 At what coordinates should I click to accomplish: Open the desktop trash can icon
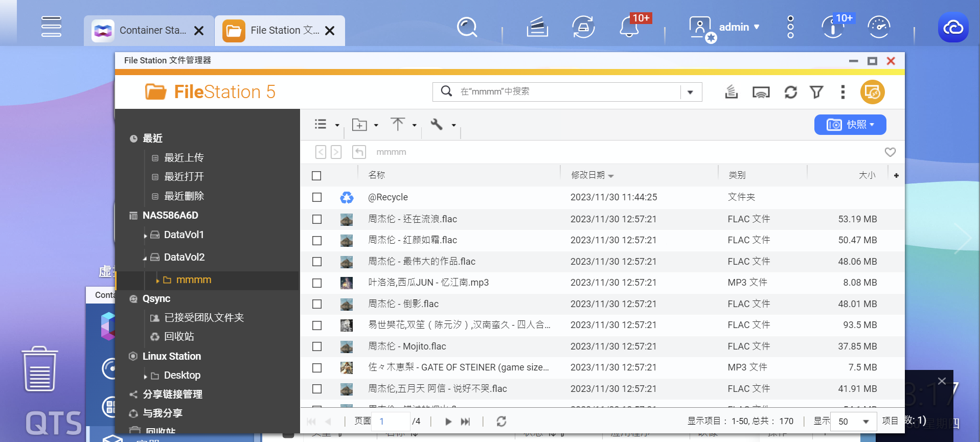pyautogui.click(x=39, y=369)
